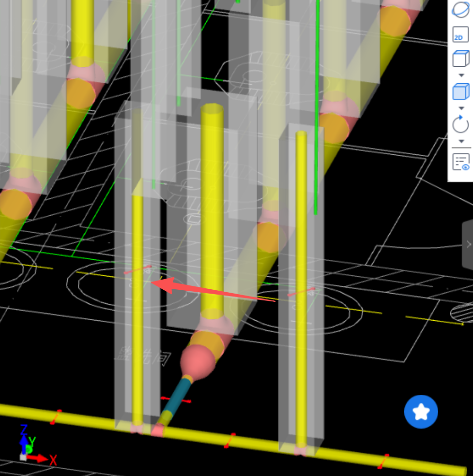
Task: Select the shaded blue cube display style
Action: click(x=461, y=91)
